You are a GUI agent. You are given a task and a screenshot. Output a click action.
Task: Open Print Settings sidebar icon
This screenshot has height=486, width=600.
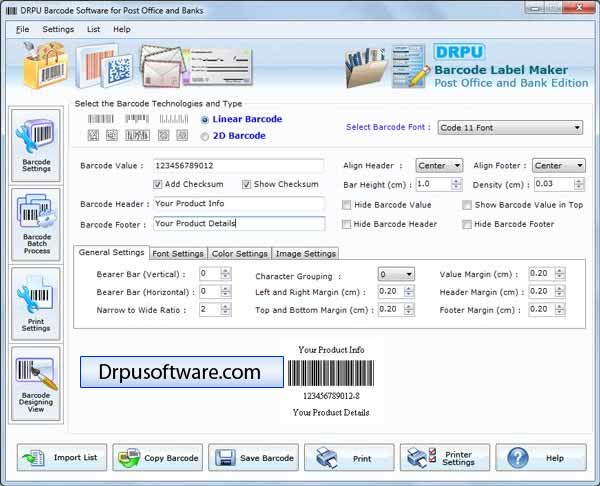click(x=36, y=304)
